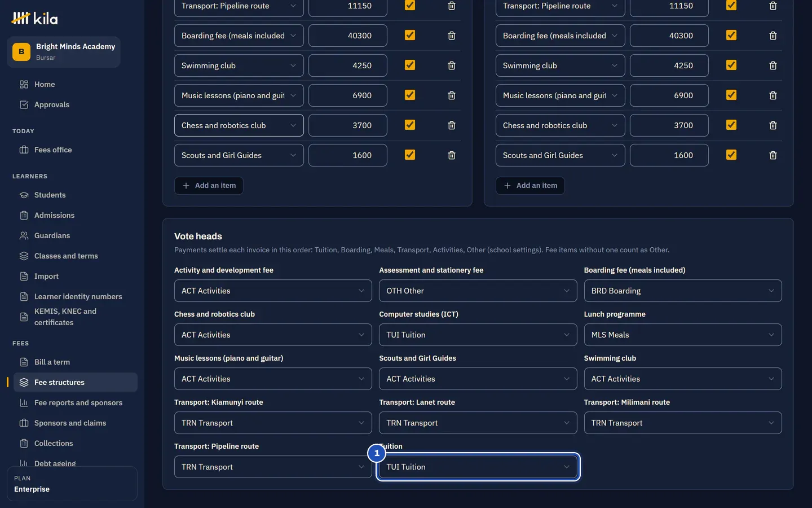Click the Admissions icon in sidebar

[24, 216]
